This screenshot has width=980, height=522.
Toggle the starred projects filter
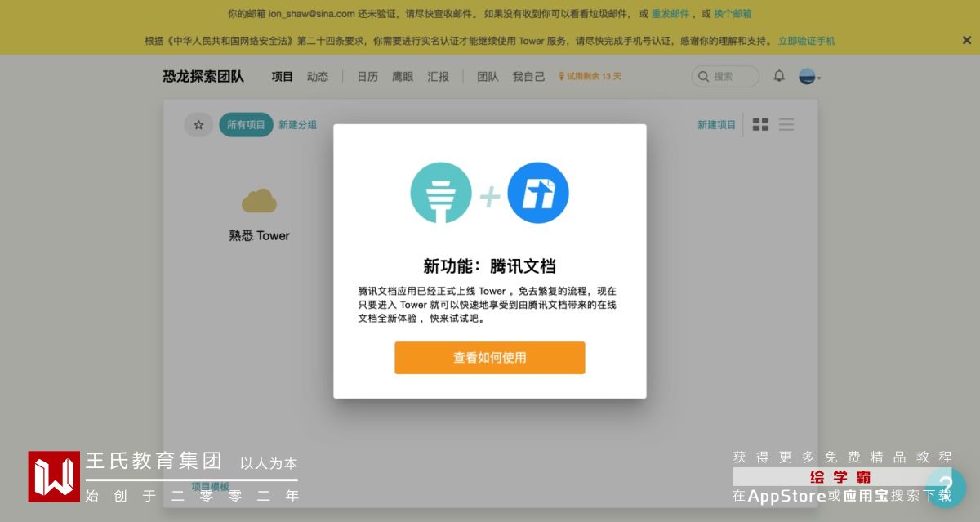point(198,125)
